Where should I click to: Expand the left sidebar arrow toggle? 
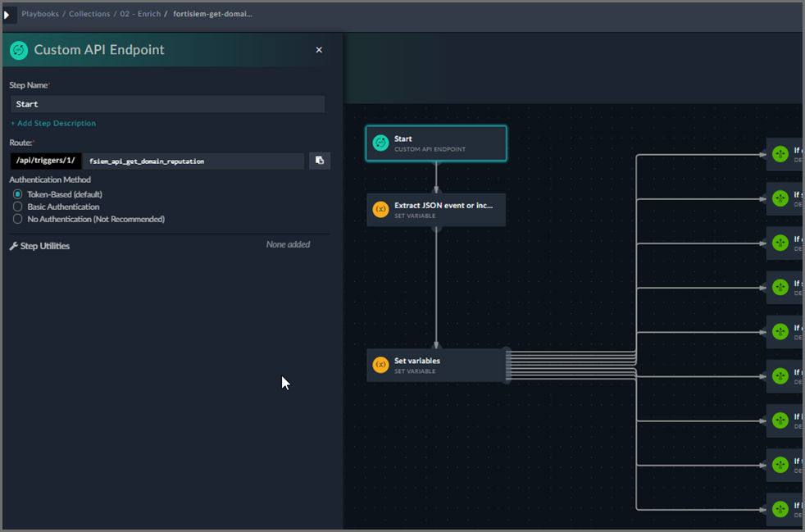click(x=8, y=15)
